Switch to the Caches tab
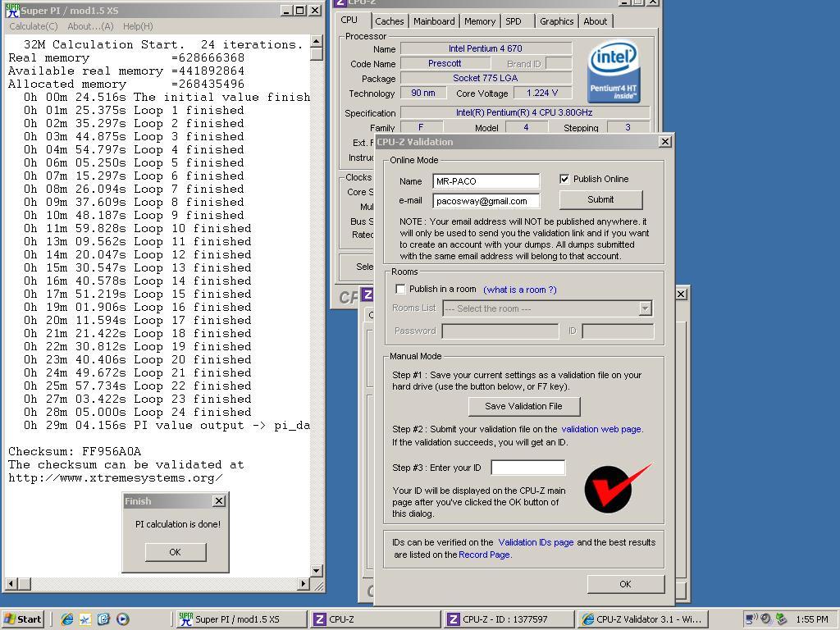The image size is (840, 630). (390, 21)
